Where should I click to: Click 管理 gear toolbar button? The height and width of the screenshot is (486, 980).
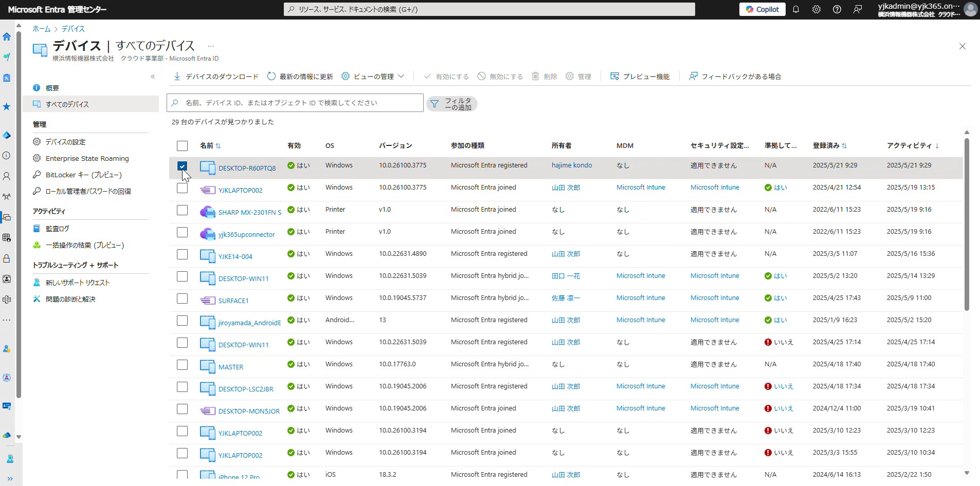click(x=578, y=77)
